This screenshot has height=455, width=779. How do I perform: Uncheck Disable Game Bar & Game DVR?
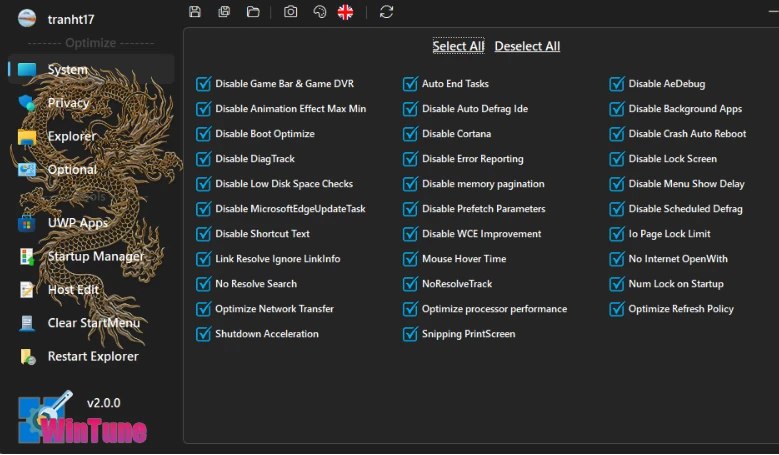[204, 84]
